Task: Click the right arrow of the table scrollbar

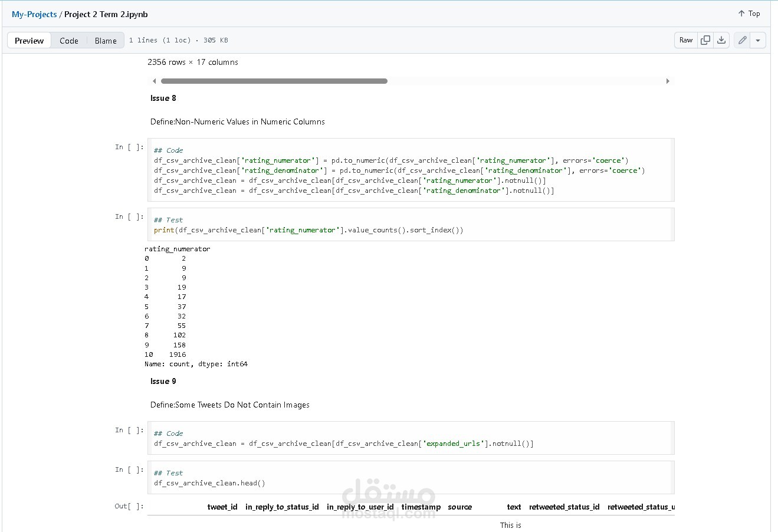Action: coord(668,81)
